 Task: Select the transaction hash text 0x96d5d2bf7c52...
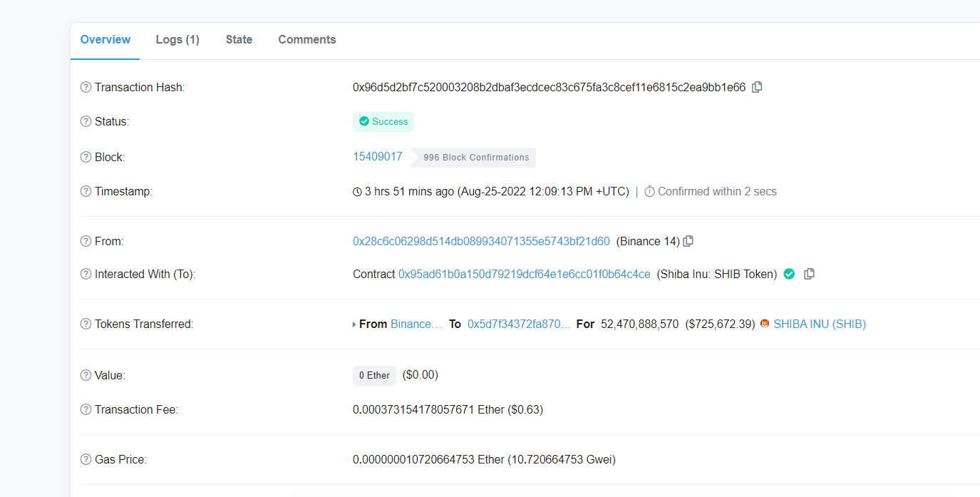(x=549, y=88)
